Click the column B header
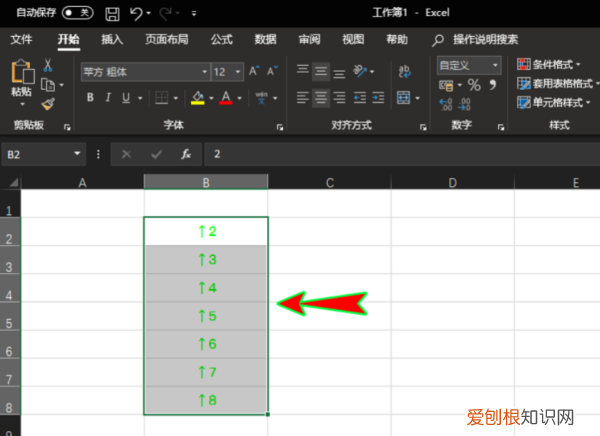This screenshot has width=600, height=436. [x=206, y=182]
